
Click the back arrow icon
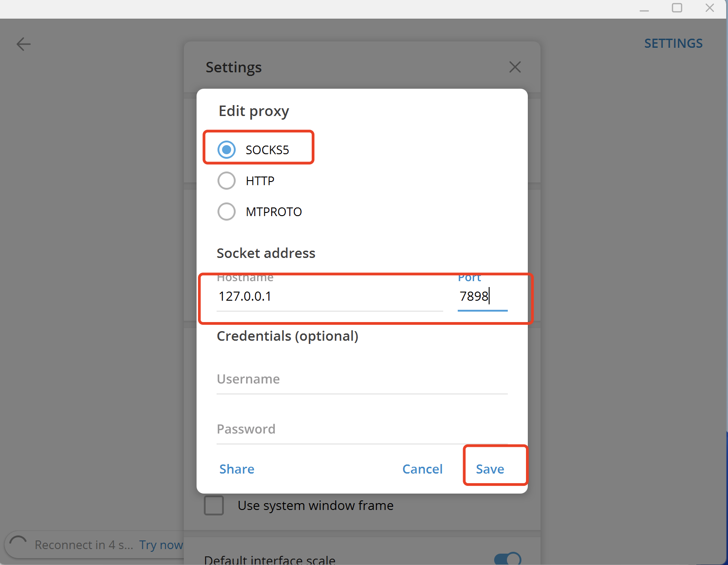click(x=23, y=44)
